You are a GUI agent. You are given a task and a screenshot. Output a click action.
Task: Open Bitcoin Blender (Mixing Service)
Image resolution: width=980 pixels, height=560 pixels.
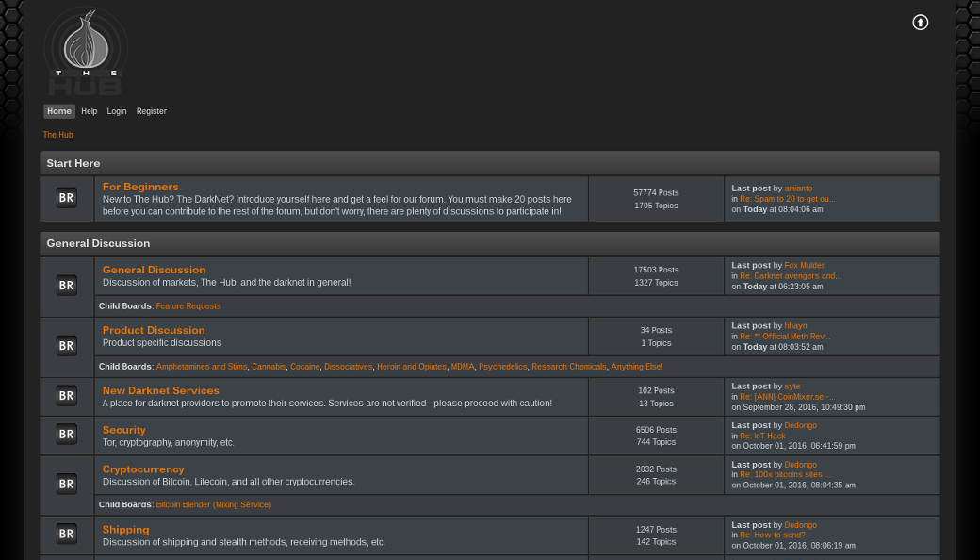pyautogui.click(x=213, y=504)
